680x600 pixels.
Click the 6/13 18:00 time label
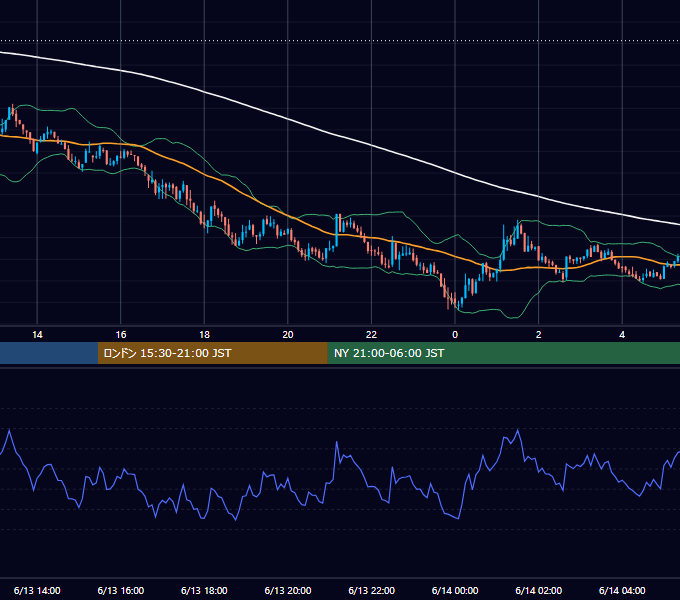(x=204, y=590)
